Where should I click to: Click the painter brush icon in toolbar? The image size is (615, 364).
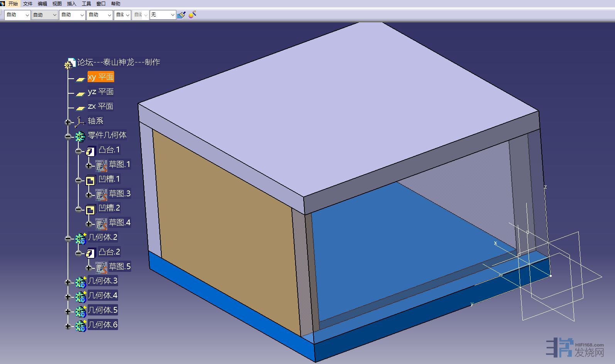(x=181, y=15)
